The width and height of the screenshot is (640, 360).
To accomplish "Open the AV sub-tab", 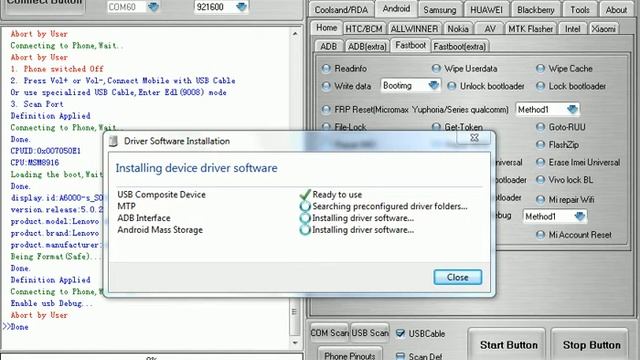I will click(490, 29).
